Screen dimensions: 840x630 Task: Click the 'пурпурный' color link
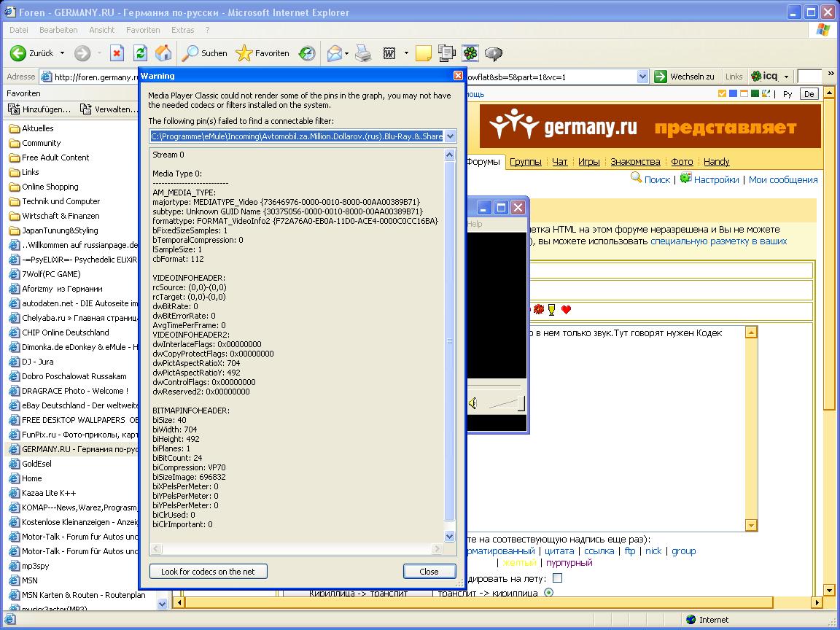click(x=569, y=562)
